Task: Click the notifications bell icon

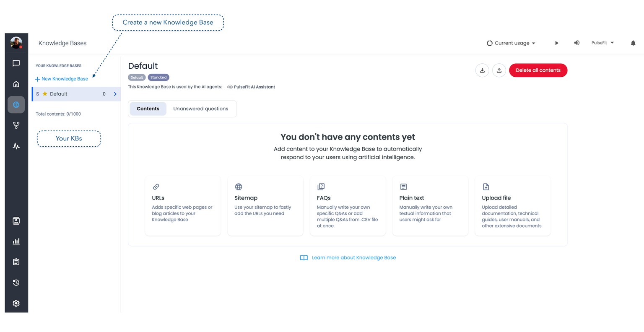Action: (x=633, y=43)
